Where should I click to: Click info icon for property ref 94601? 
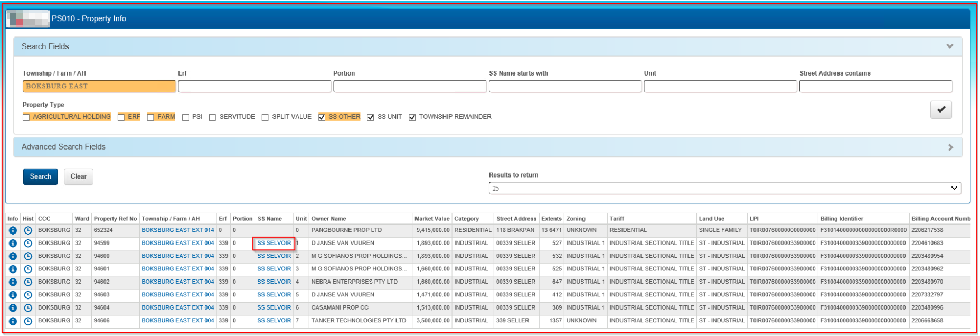coord(13,269)
